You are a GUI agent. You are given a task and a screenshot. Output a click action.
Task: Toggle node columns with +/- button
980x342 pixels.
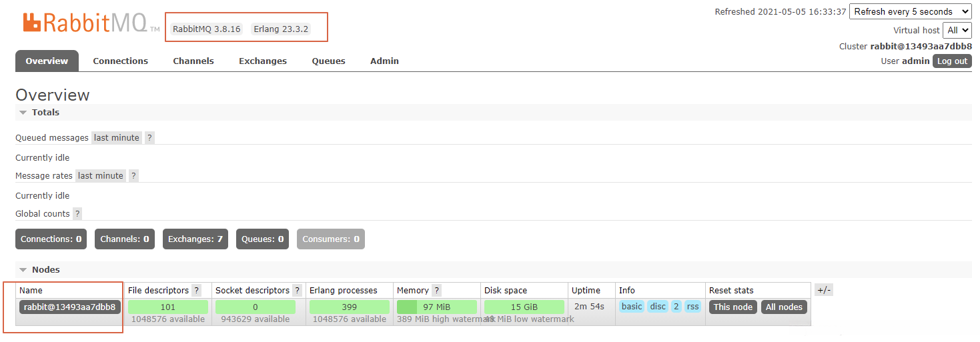(x=824, y=290)
